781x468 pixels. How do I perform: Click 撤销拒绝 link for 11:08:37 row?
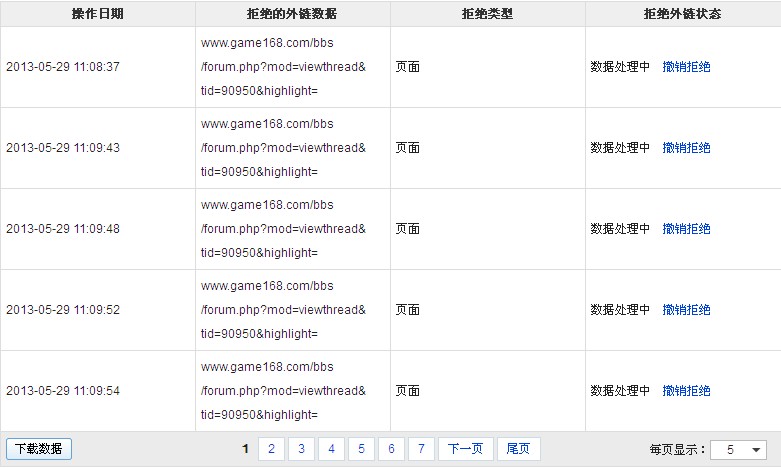(686, 67)
